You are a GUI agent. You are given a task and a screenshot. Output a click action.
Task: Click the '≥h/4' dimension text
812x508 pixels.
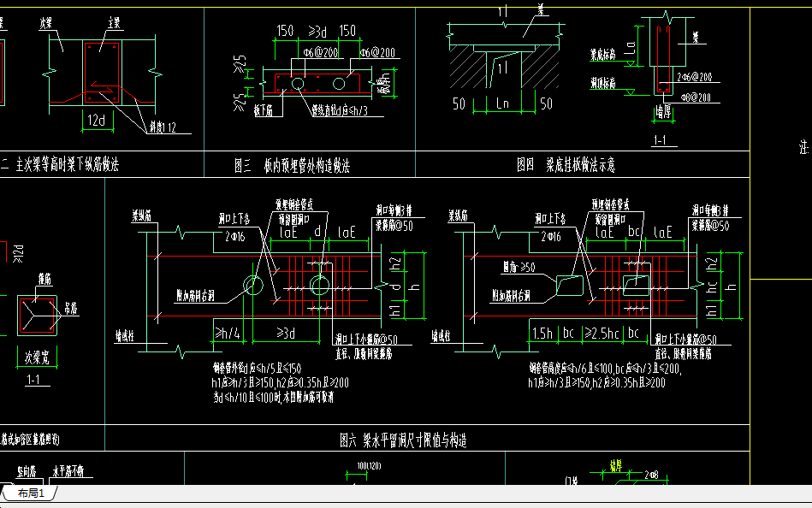click(228, 333)
